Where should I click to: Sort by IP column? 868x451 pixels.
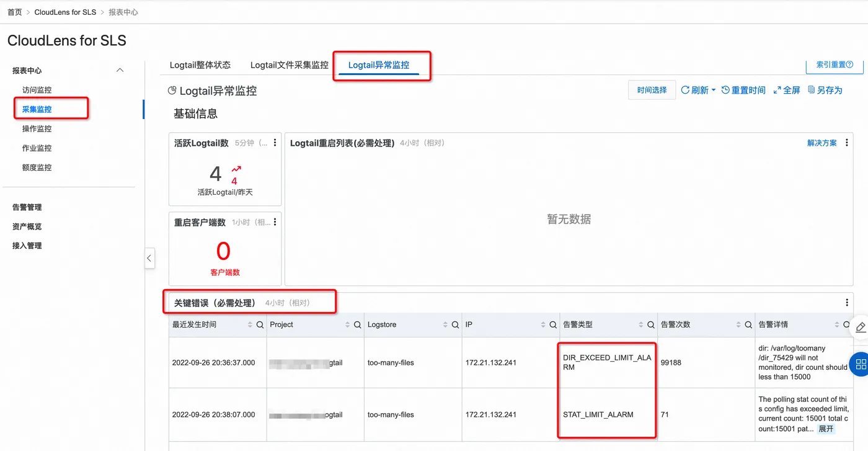coord(542,324)
